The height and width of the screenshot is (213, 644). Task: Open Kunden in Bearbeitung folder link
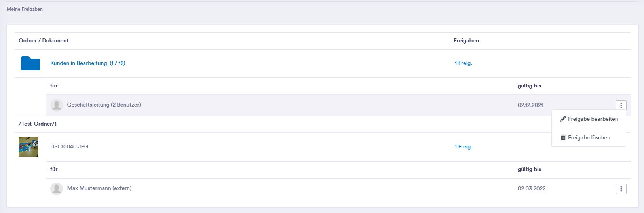coord(88,63)
